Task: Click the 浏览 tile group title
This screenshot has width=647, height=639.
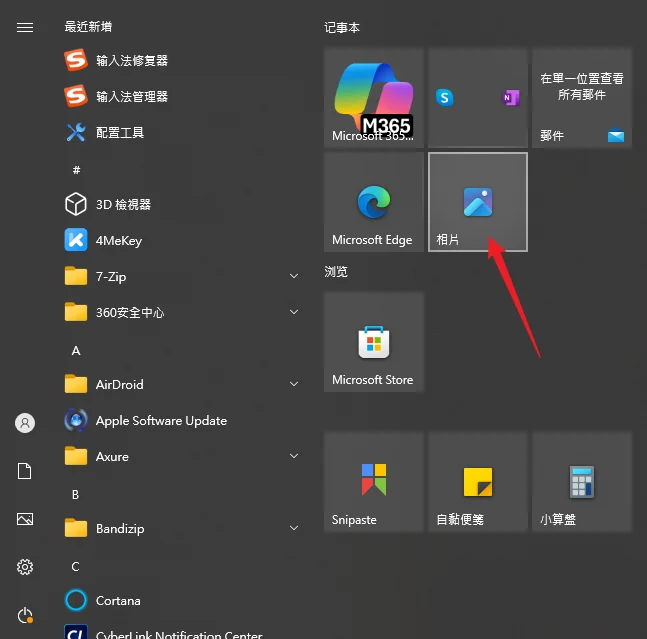Action: (336, 272)
